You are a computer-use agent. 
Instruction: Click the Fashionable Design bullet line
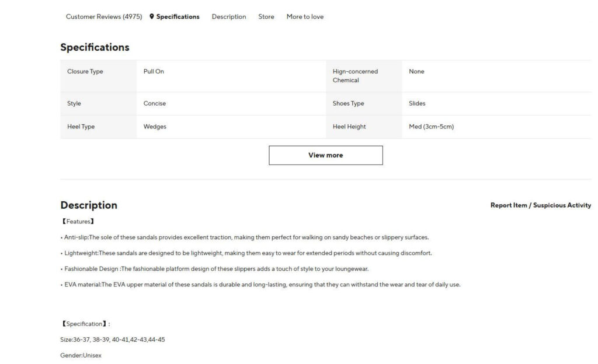(x=214, y=269)
